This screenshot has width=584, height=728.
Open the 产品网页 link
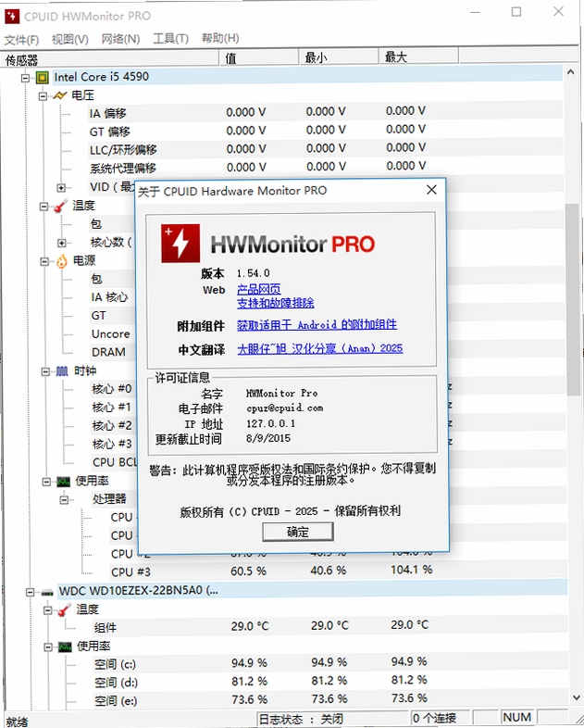tap(259, 290)
